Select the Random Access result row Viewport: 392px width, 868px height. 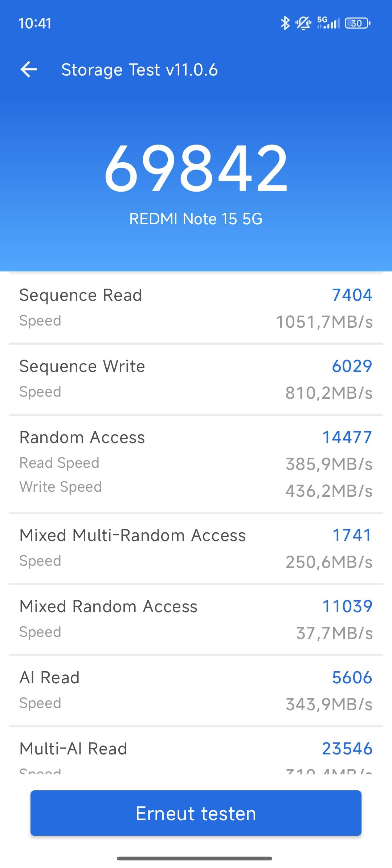(196, 463)
